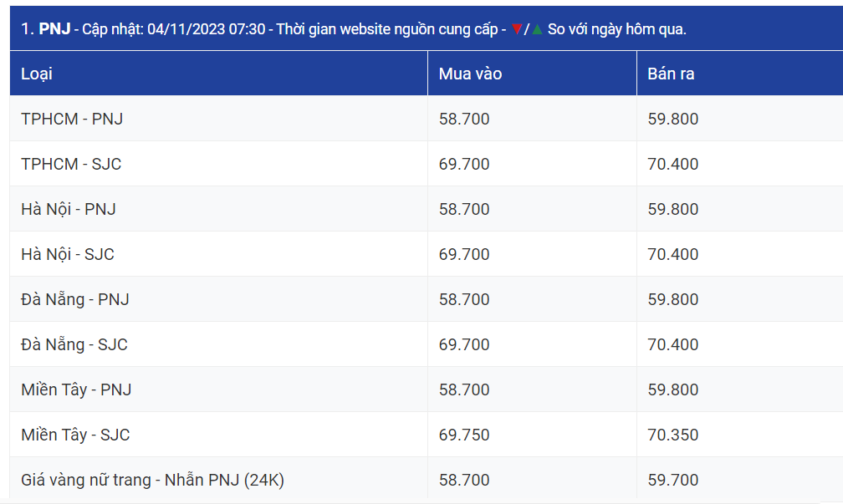Select Bán ra value 70.400 for Đà Nẵng - SJC

(673, 344)
